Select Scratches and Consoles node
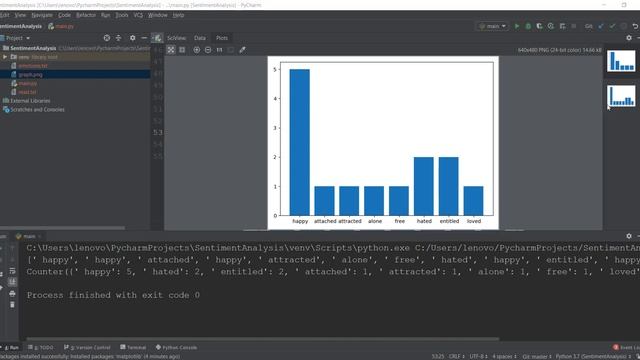 [x=37, y=110]
